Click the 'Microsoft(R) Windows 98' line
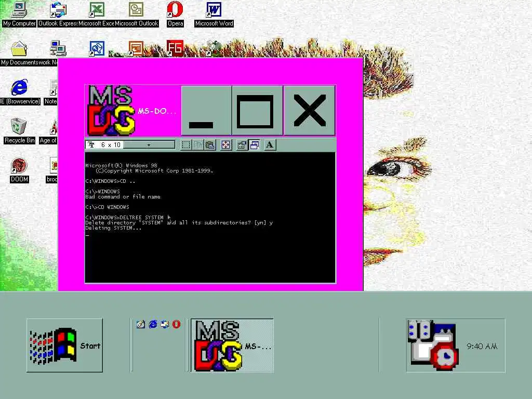The image size is (532, 399). [121, 166]
